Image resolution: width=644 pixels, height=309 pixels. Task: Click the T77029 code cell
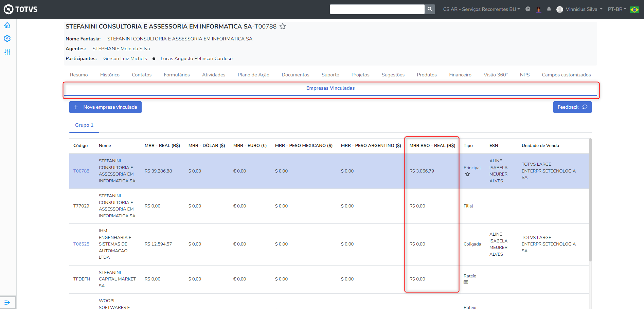81,206
